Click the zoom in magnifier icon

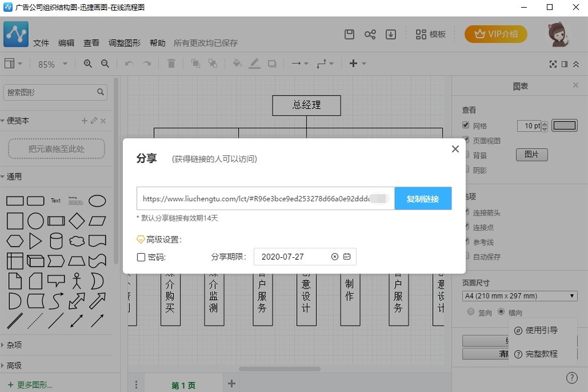[88, 64]
